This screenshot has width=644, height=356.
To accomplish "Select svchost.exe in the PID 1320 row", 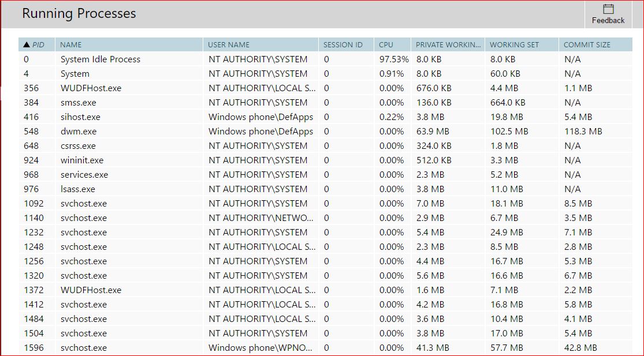I will [x=83, y=276].
